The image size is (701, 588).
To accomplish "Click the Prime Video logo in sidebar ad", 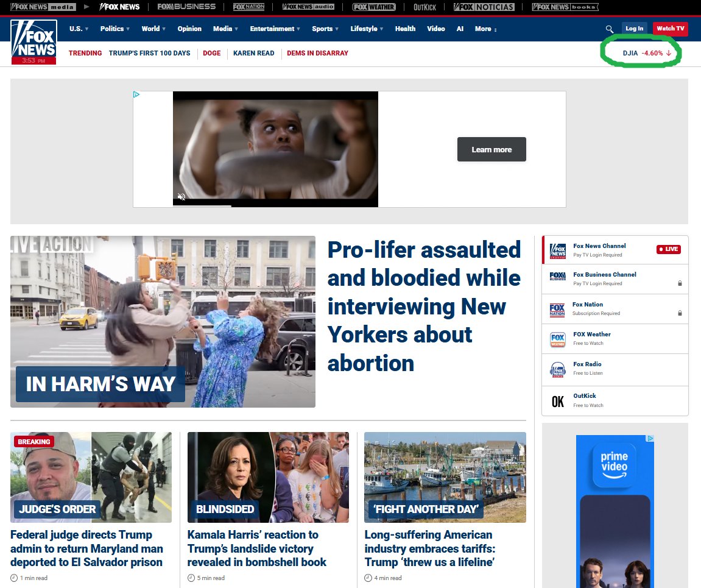I will click(615, 466).
